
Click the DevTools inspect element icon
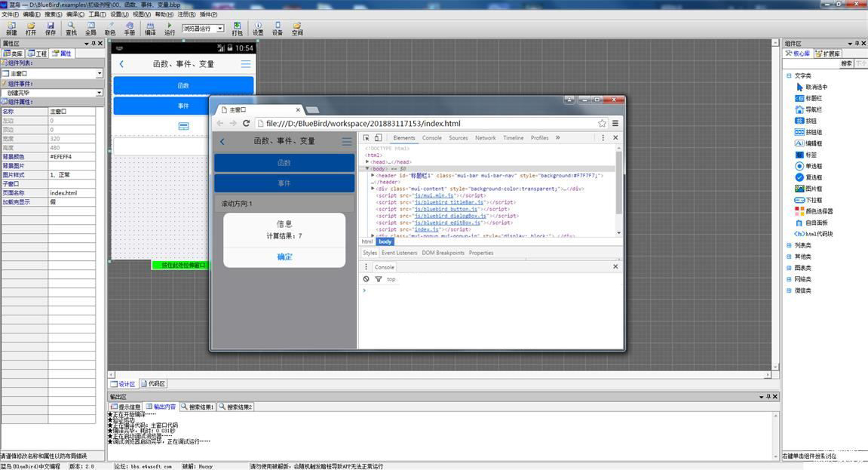[x=367, y=138]
